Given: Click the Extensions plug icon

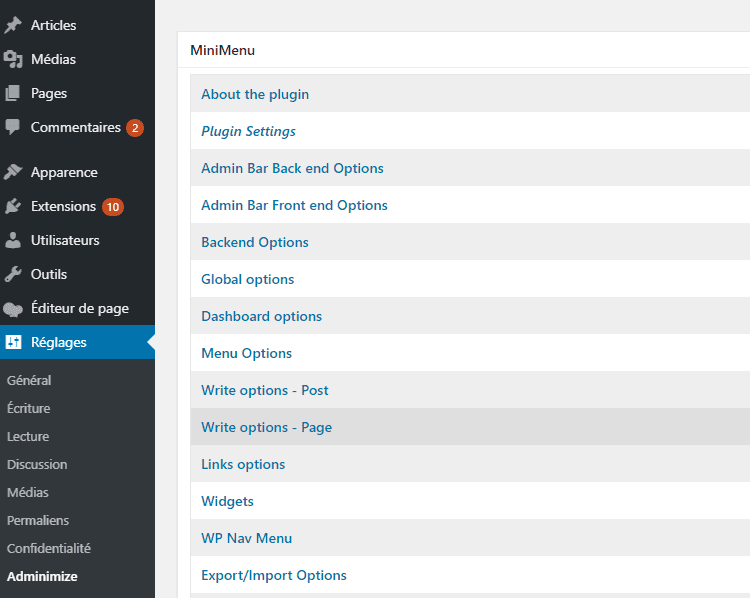Looking at the screenshot, I should tap(13, 206).
